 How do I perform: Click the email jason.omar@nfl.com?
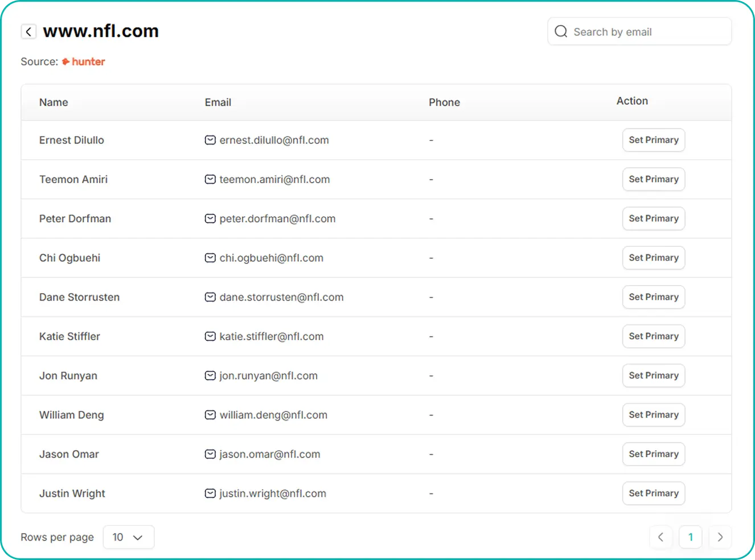coord(270,454)
